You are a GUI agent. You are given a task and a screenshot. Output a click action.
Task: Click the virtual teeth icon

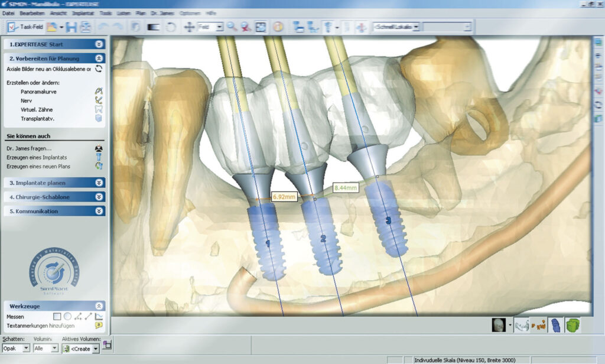99,109
